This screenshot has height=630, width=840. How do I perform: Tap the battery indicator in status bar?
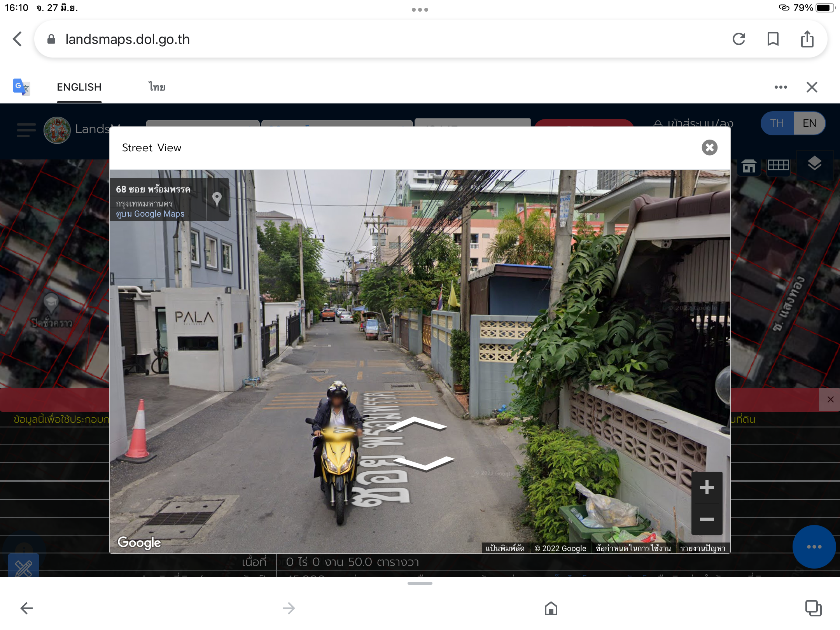824,8
